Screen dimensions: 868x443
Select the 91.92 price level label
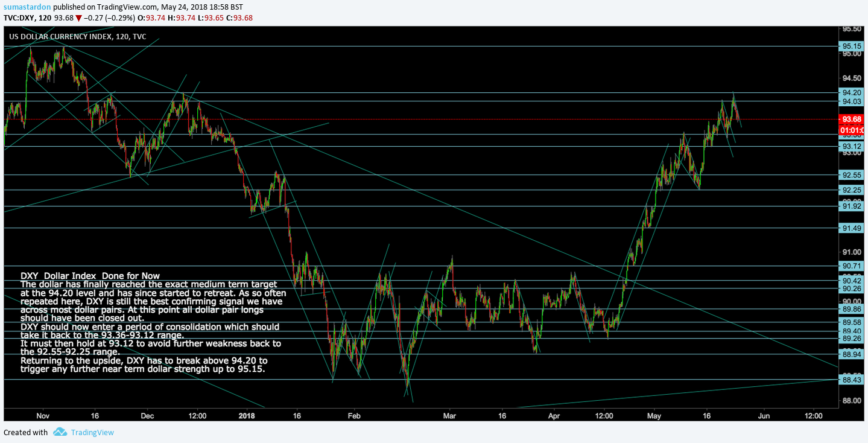852,206
